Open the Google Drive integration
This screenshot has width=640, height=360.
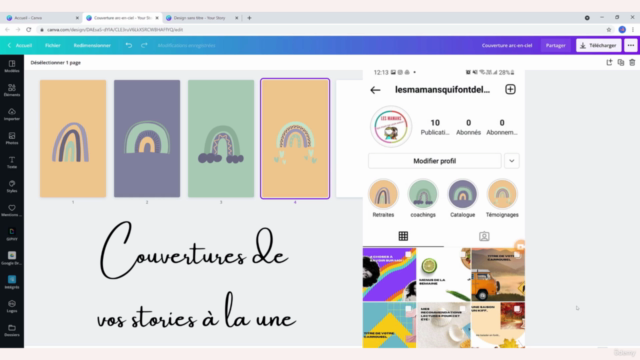pos(12,258)
